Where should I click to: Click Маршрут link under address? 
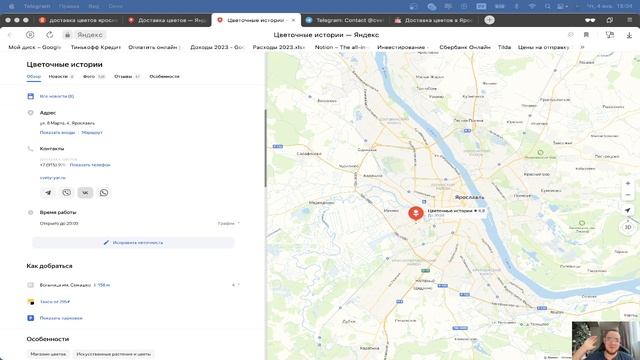click(x=92, y=133)
